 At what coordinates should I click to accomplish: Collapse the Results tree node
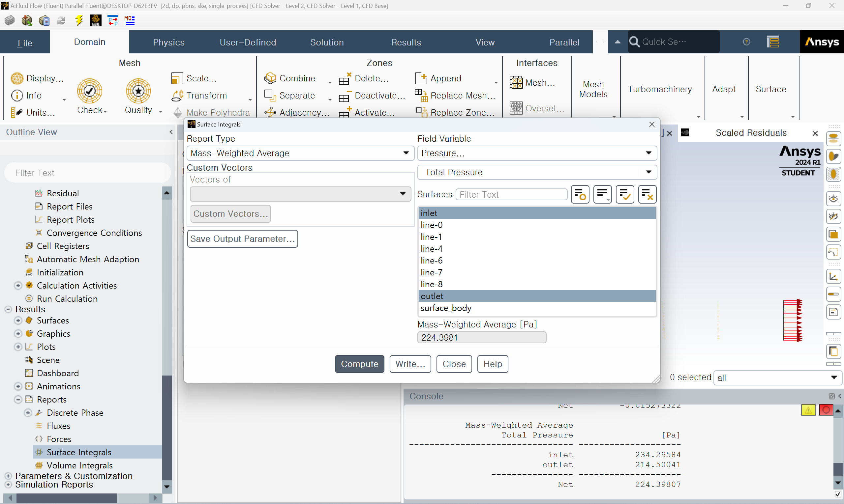(8, 309)
